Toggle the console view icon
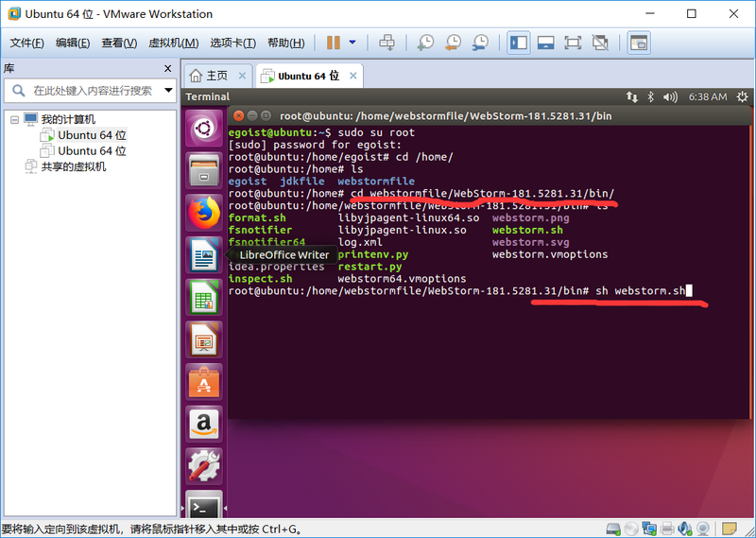The image size is (756, 538). pos(639,43)
